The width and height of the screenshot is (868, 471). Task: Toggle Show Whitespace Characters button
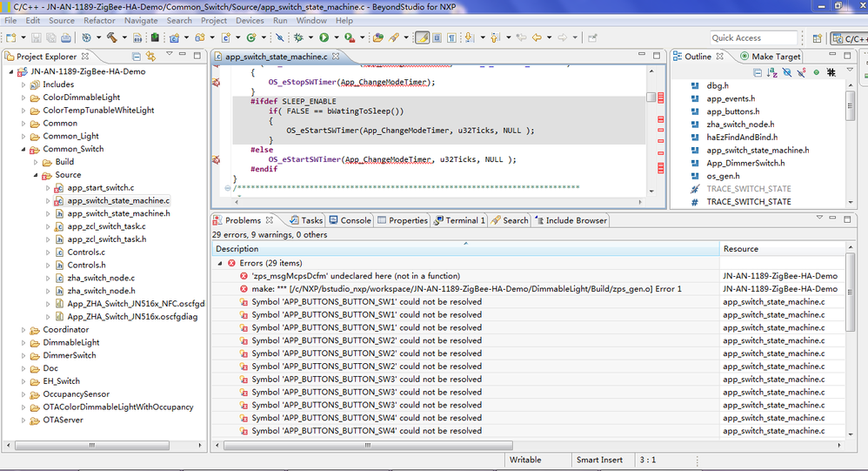[451, 37]
